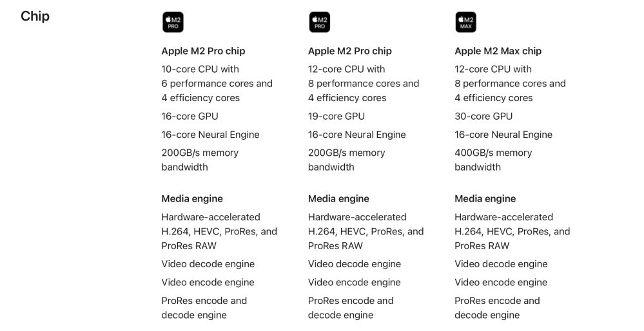Click the Apple M2 Pro chip title above 10-core CPU

[203, 51]
